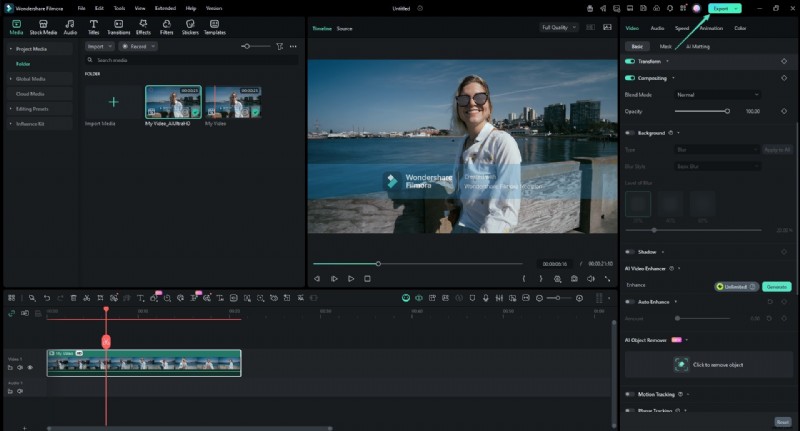Click the undo icon in timeline toolbar

coord(46,298)
